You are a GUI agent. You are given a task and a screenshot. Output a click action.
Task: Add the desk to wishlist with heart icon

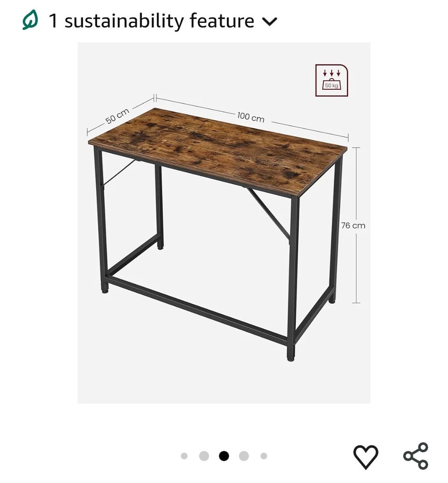pyautogui.click(x=365, y=456)
